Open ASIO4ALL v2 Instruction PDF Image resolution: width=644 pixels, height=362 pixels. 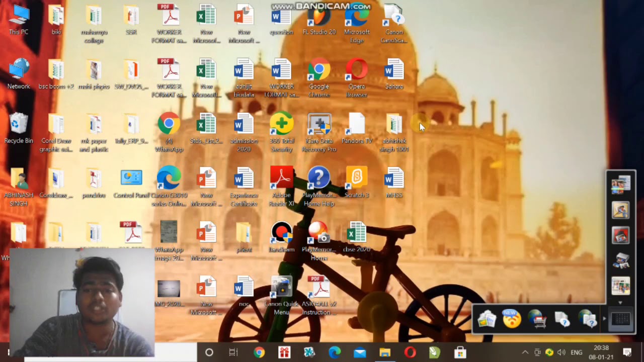(319, 296)
